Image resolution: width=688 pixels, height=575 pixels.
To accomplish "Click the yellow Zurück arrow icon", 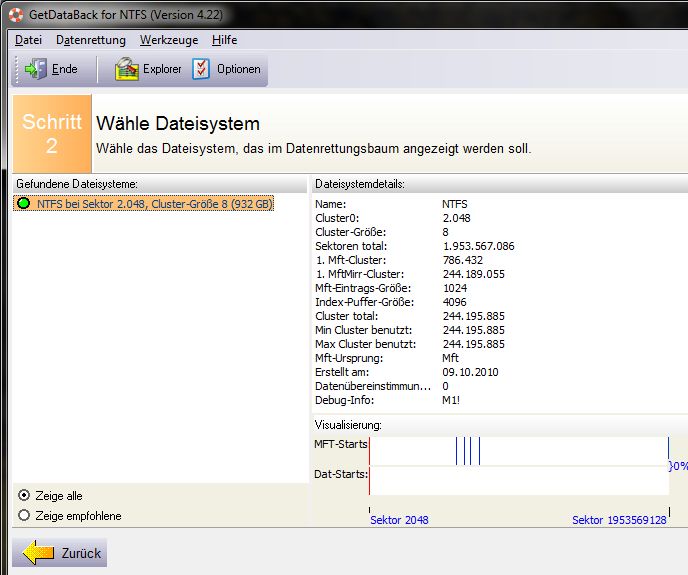I will (x=38, y=553).
